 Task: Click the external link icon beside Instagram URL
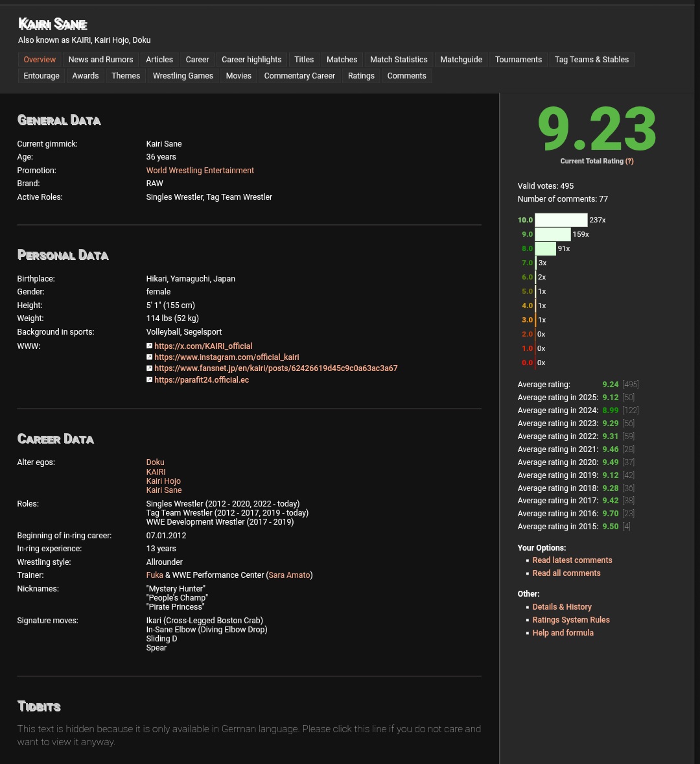[149, 357]
